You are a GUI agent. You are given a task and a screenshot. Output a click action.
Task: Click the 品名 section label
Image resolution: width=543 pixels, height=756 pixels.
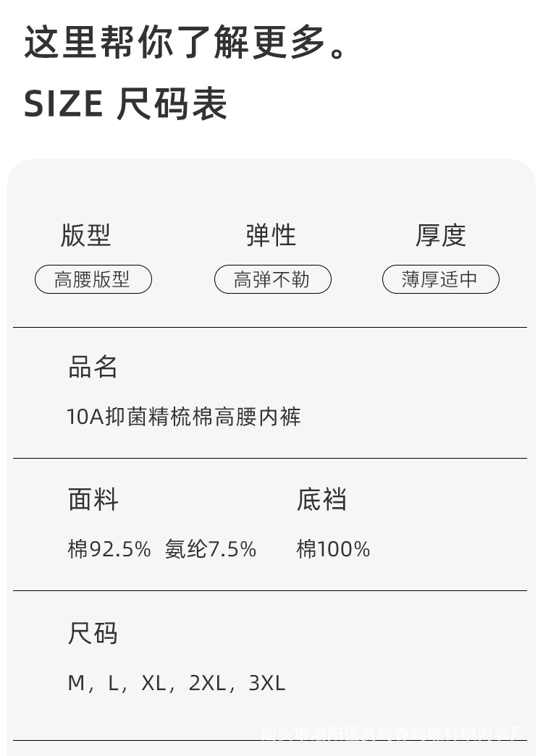(x=93, y=367)
